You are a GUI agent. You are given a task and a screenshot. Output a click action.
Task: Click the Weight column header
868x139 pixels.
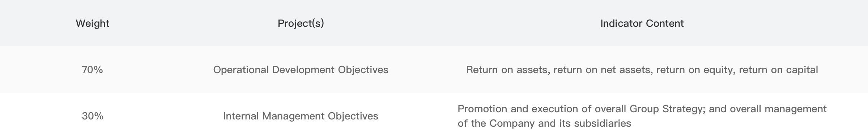click(92, 23)
